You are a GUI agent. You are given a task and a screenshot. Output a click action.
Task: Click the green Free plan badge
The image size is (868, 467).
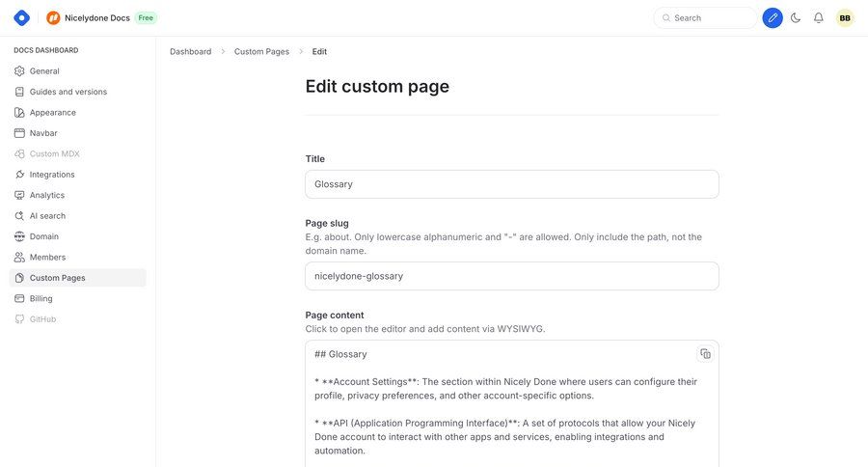point(146,17)
